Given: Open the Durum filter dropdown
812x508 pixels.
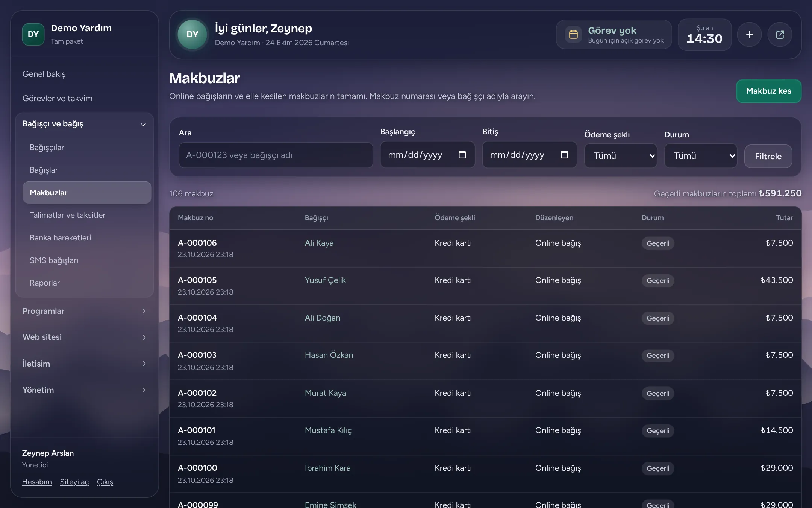Looking at the screenshot, I should 700,156.
